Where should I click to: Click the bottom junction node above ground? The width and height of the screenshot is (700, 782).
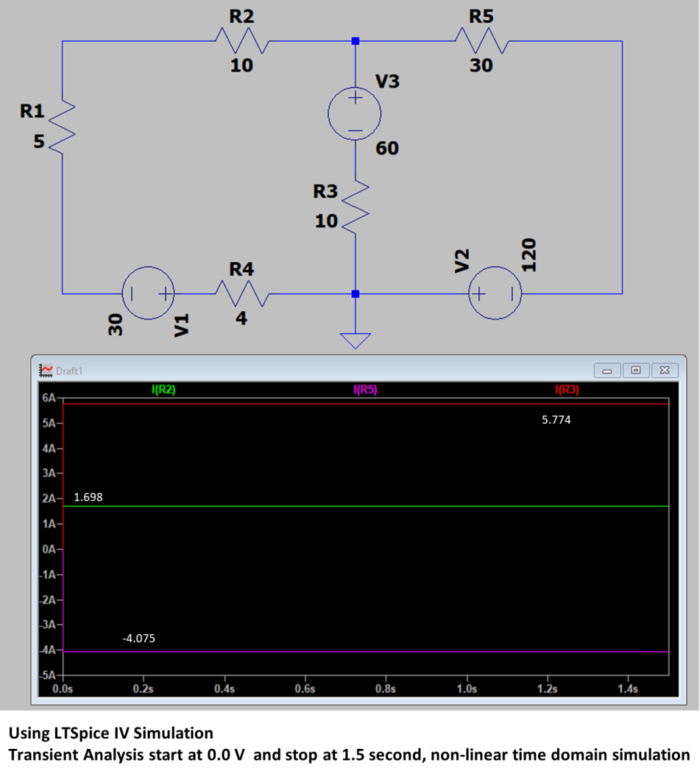(356, 294)
